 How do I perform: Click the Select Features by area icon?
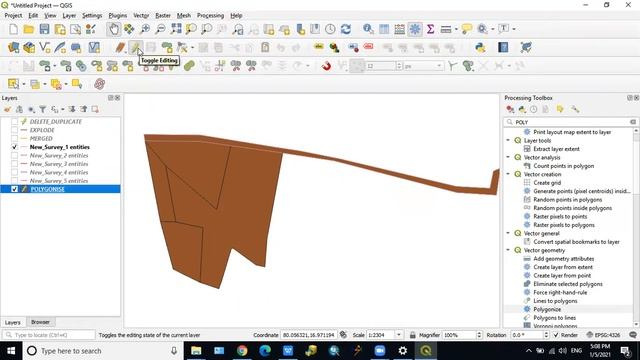click(x=13, y=84)
